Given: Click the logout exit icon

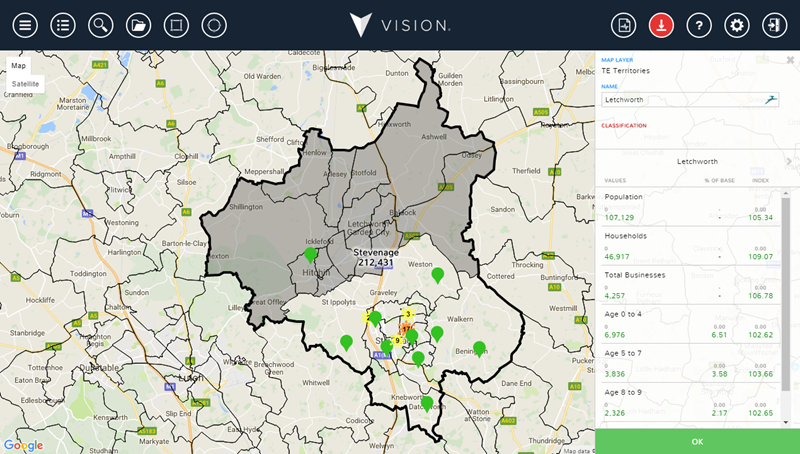Looking at the screenshot, I should pos(774,25).
